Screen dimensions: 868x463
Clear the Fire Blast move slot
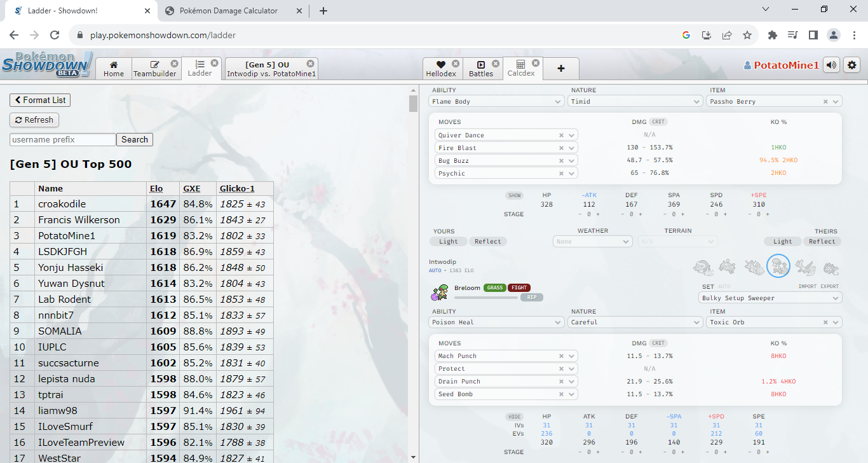(561, 148)
